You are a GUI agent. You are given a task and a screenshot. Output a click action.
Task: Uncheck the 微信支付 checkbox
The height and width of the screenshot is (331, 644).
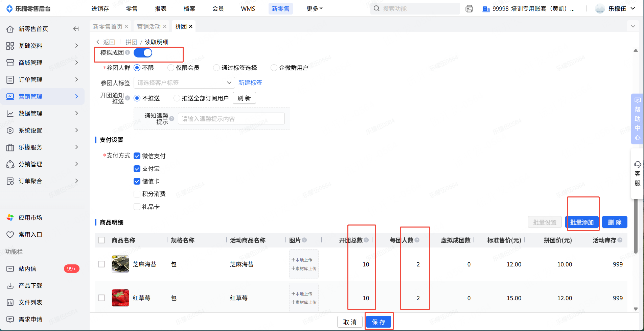click(137, 156)
